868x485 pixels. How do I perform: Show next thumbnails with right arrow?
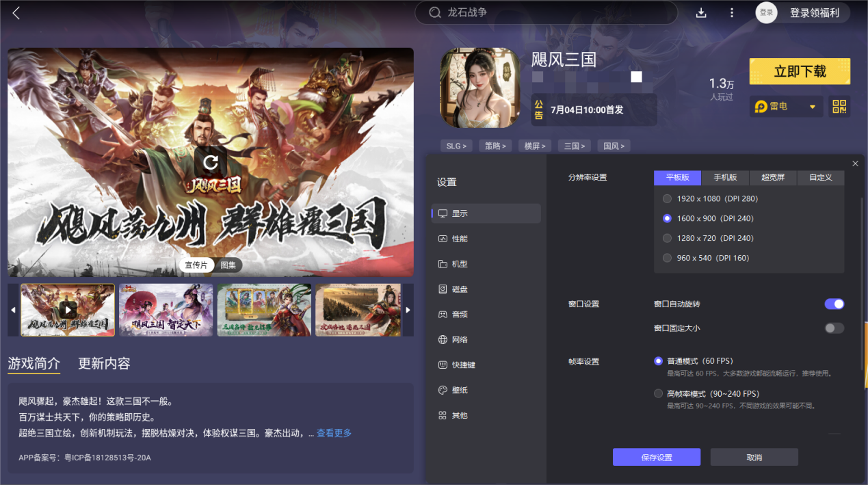pyautogui.click(x=408, y=310)
